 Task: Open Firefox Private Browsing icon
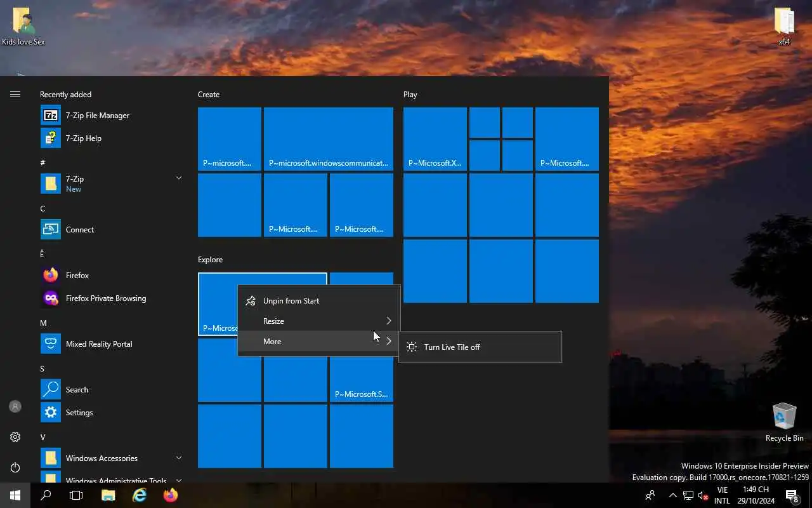click(x=51, y=298)
